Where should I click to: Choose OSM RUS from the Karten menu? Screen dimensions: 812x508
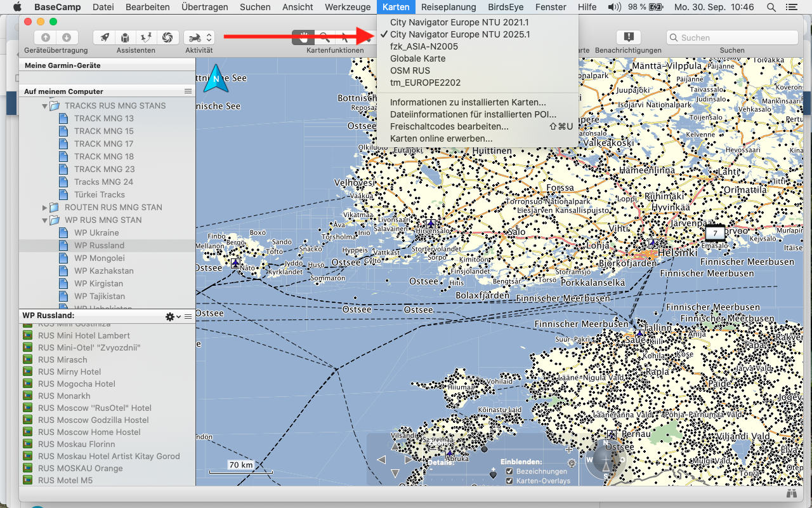point(410,70)
